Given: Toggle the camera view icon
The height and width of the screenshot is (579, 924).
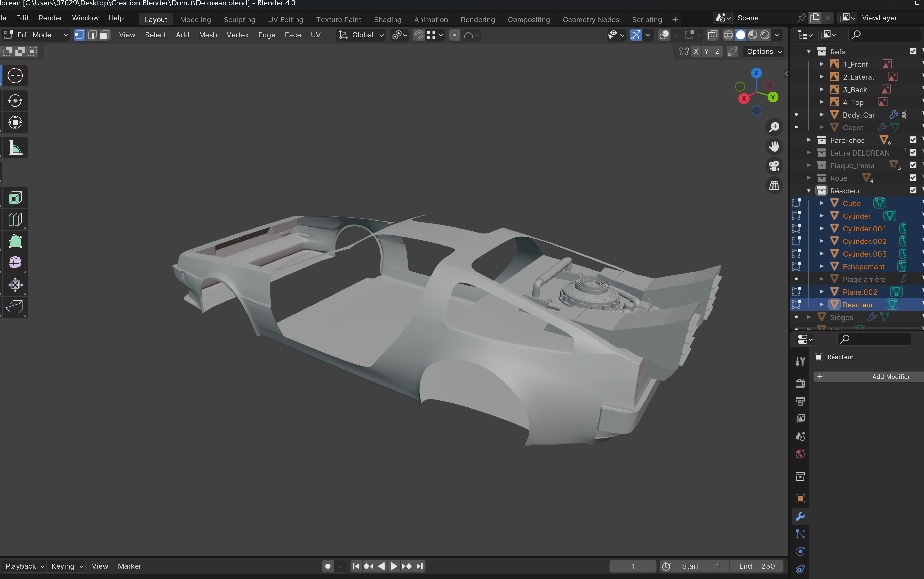Looking at the screenshot, I should pos(774,166).
